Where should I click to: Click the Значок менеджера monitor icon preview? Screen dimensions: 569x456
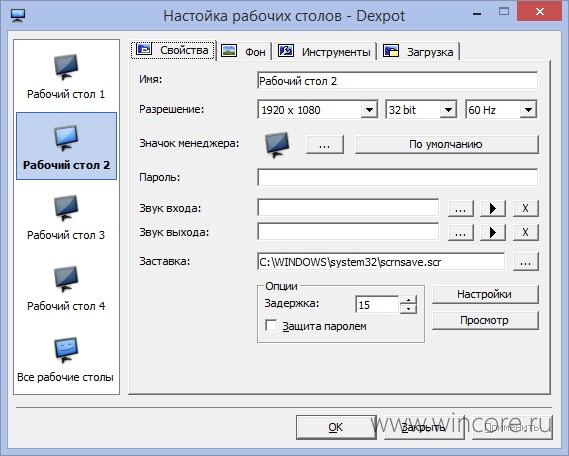[x=277, y=144]
